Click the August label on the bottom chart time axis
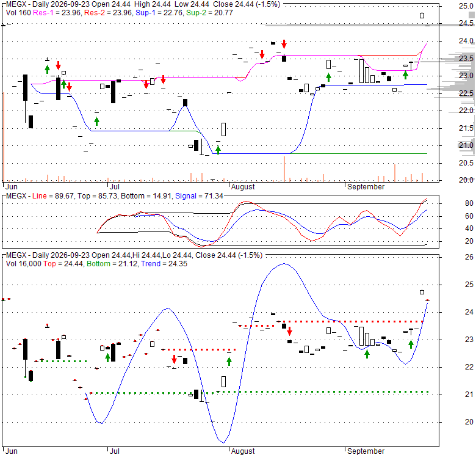Viewport: 476px width, 455px height. tap(243, 451)
